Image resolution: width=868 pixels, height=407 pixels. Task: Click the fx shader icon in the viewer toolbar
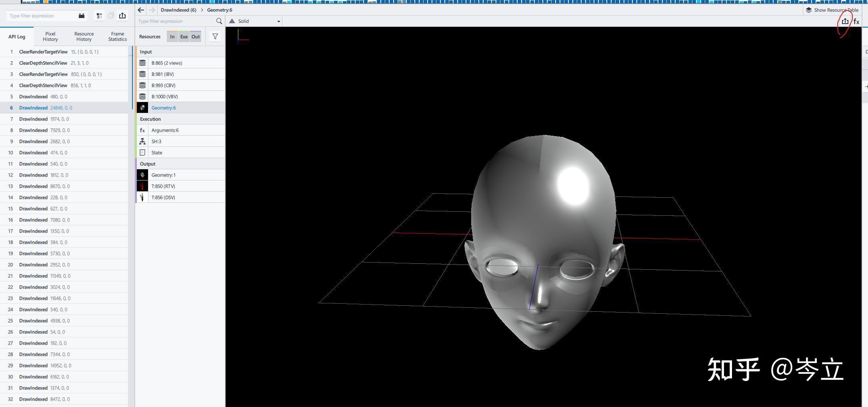coord(856,21)
